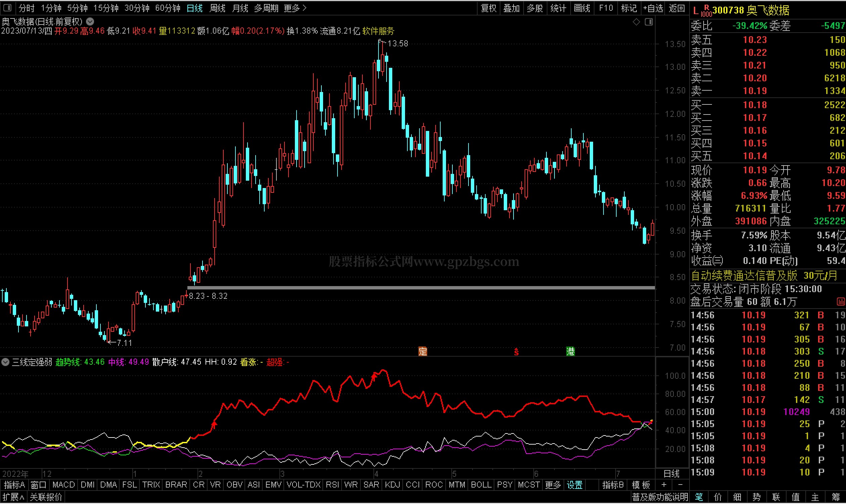The width and height of the screenshot is (846, 504).
Task: Open the F10 company info
Action: click(x=606, y=8)
